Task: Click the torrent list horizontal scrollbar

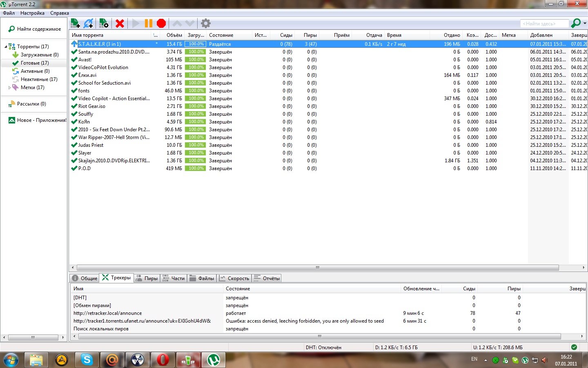Action: pos(318,267)
